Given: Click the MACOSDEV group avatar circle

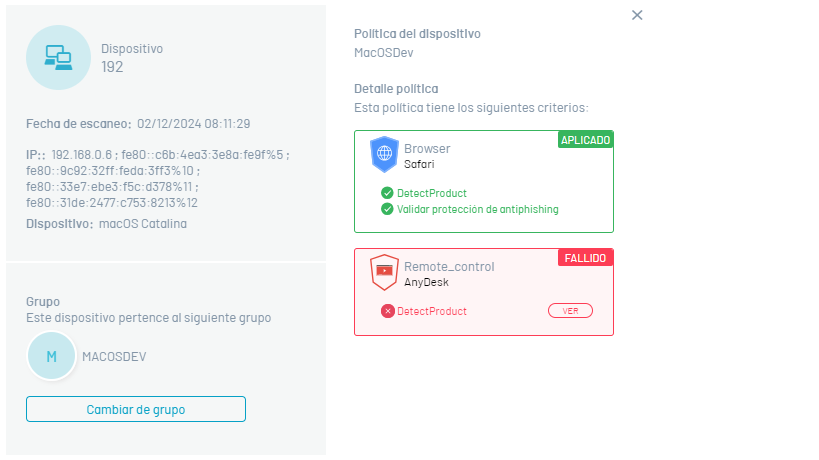Looking at the screenshot, I should click(52, 357).
